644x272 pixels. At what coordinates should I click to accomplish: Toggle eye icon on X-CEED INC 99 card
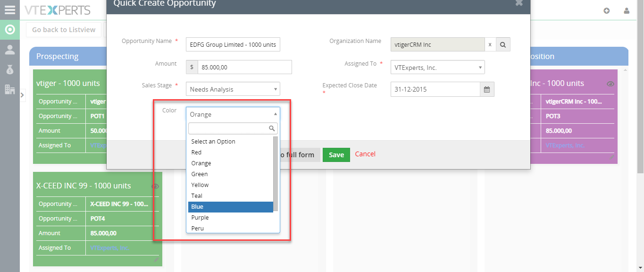(155, 187)
